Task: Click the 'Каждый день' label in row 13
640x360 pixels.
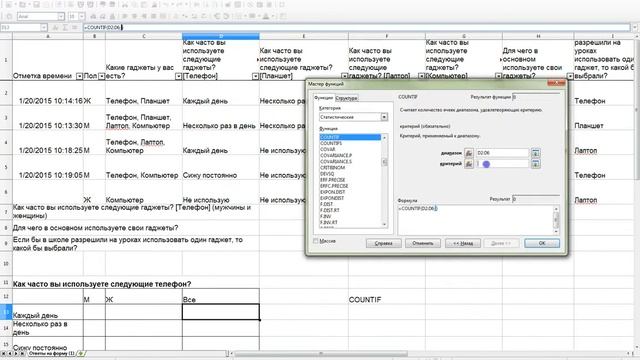Action: pos(48,312)
